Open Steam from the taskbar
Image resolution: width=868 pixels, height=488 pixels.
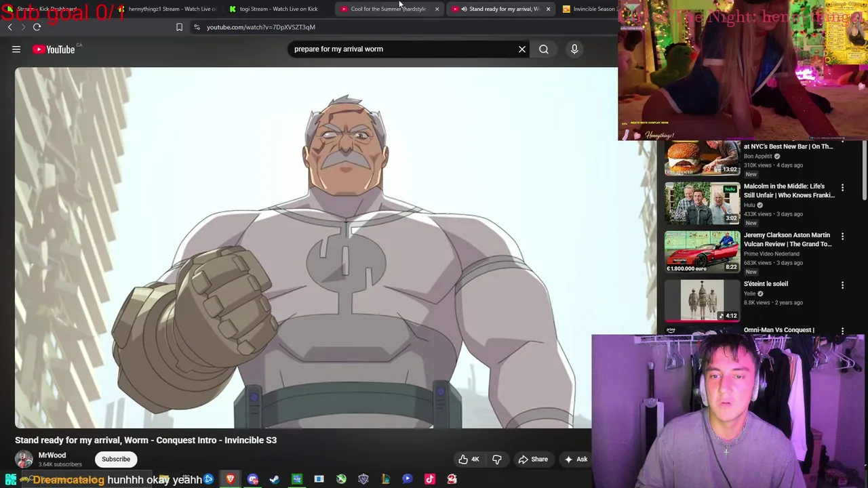pos(275,479)
